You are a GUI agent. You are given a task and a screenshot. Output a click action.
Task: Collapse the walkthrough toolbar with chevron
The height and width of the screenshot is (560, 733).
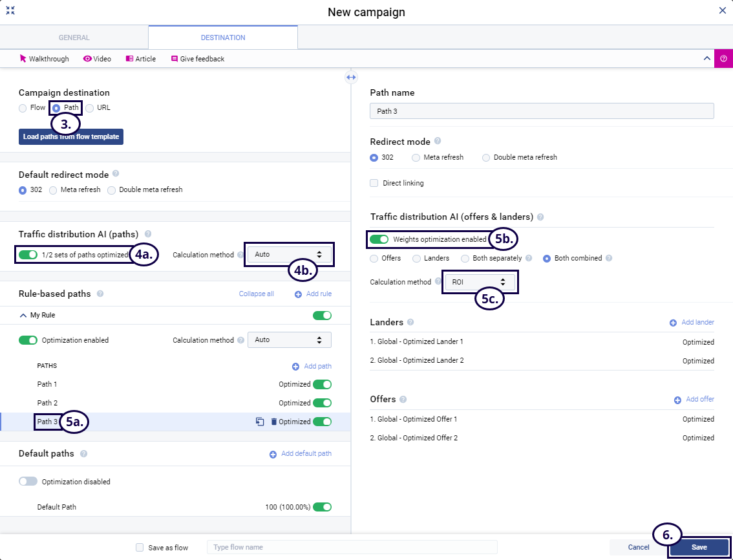pos(706,59)
